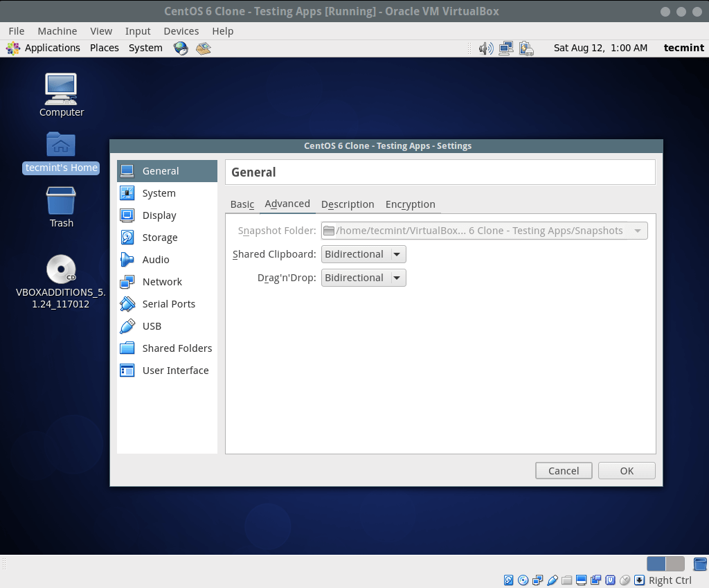The width and height of the screenshot is (709, 588).
Task: Switch to the Description tab
Action: pos(348,204)
